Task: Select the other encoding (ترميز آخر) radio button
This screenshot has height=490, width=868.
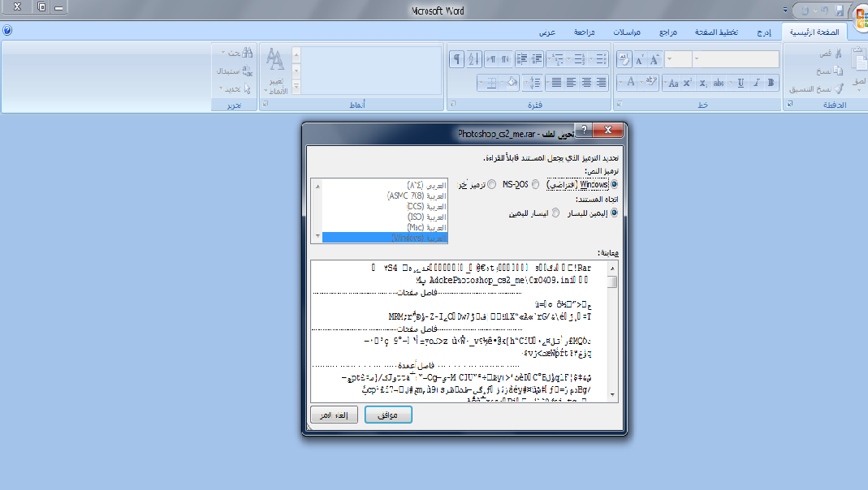Action: coord(491,184)
